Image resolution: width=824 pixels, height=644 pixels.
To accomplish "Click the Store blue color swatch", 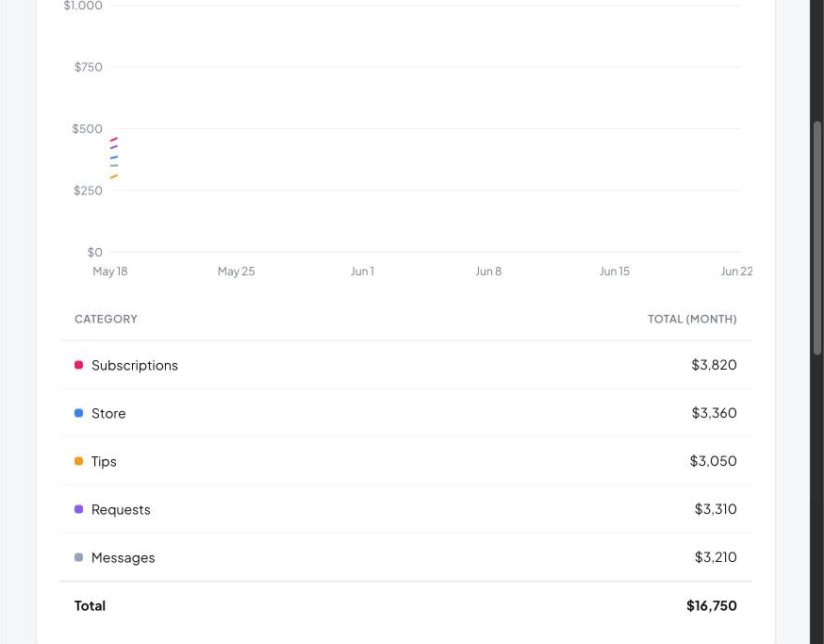I will (79, 413).
